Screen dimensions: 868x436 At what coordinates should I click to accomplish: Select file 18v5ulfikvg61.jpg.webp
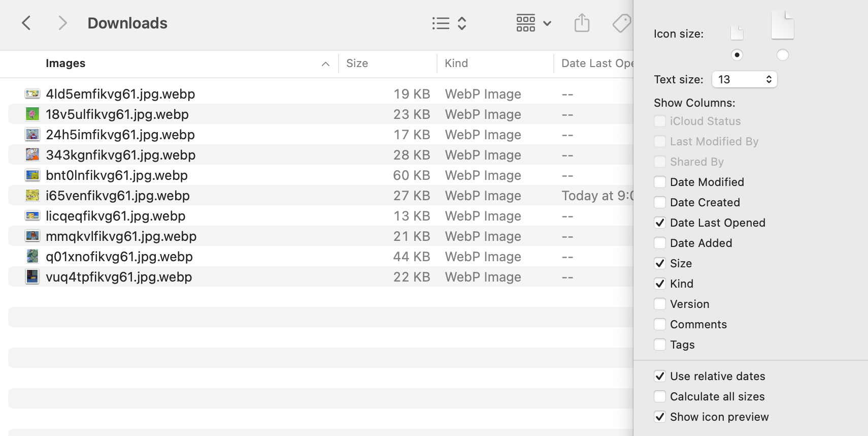[117, 114]
